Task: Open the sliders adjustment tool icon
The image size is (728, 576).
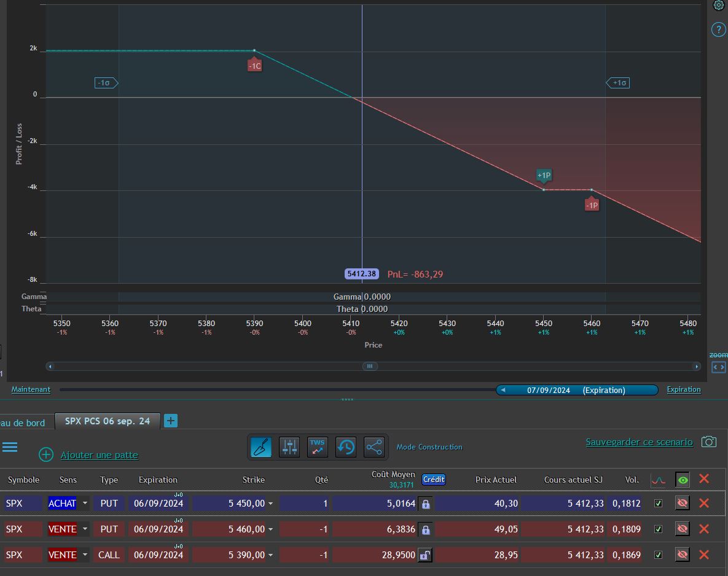Action: click(x=289, y=447)
